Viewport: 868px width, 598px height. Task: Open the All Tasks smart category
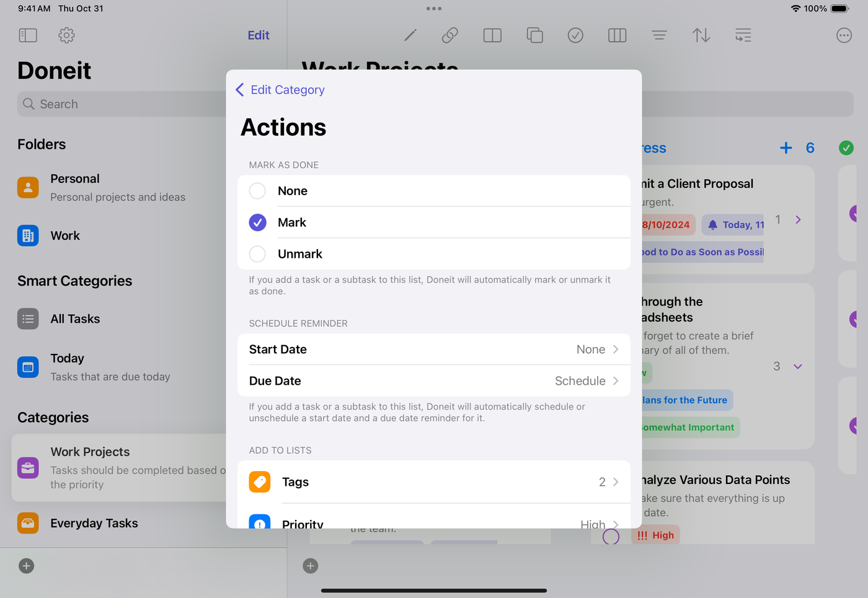(x=74, y=319)
